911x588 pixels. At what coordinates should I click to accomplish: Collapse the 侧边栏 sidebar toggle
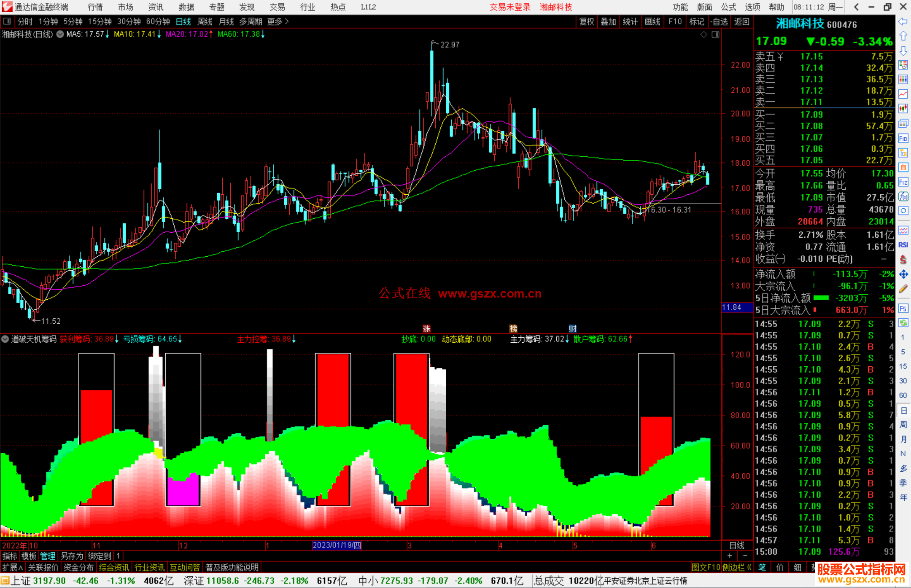737,567
